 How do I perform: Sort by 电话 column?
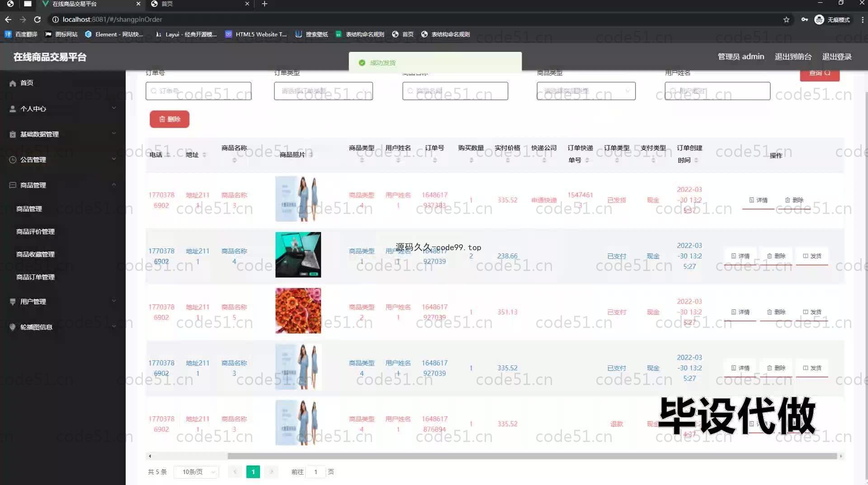[168, 155]
